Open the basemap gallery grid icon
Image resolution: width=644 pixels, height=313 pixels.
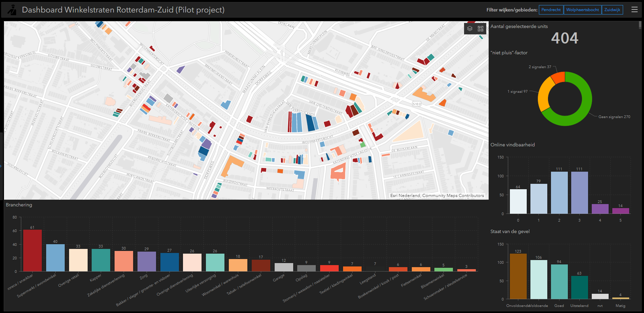481,29
